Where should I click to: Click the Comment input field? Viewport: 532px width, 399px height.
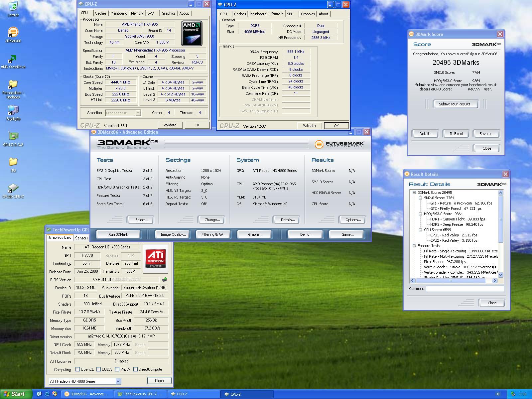(x=465, y=289)
